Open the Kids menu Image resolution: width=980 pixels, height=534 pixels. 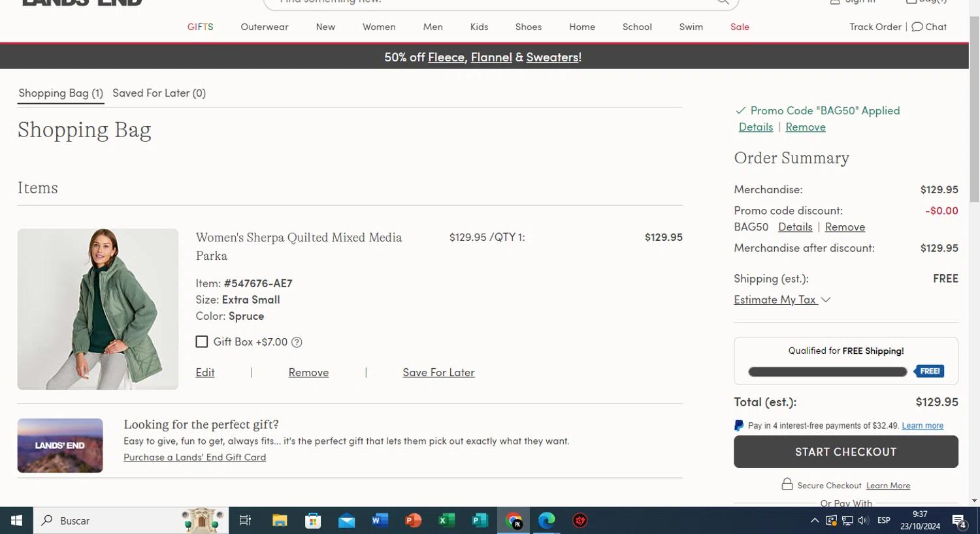coord(479,27)
